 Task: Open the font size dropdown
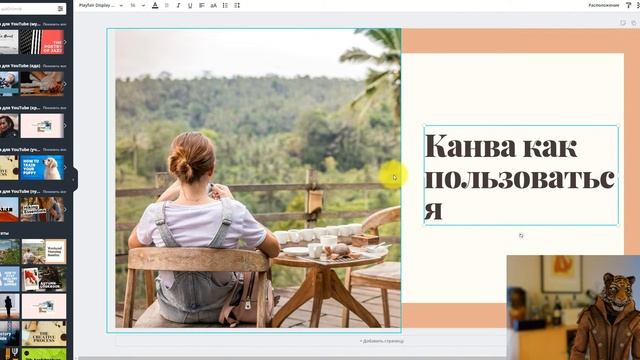(x=138, y=5)
